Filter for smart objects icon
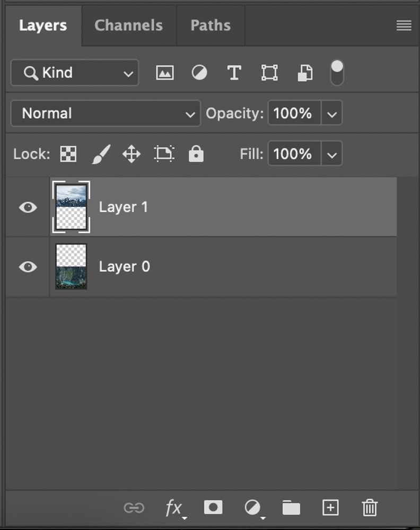 pyautogui.click(x=305, y=73)
